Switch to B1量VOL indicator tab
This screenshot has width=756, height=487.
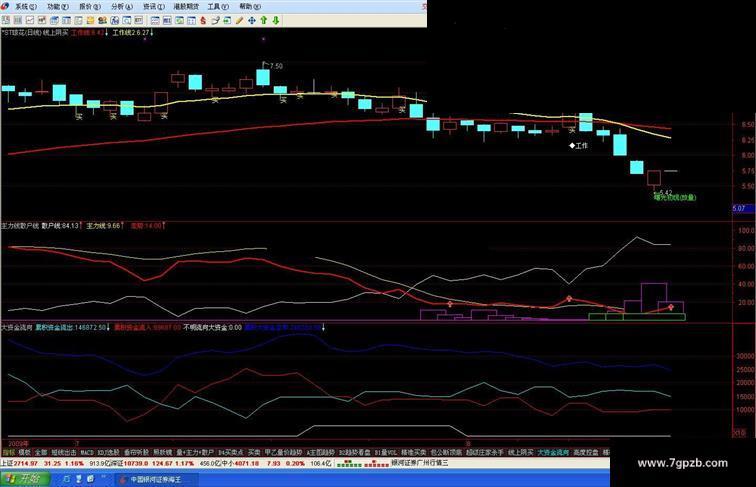click(x=386, y=452)
